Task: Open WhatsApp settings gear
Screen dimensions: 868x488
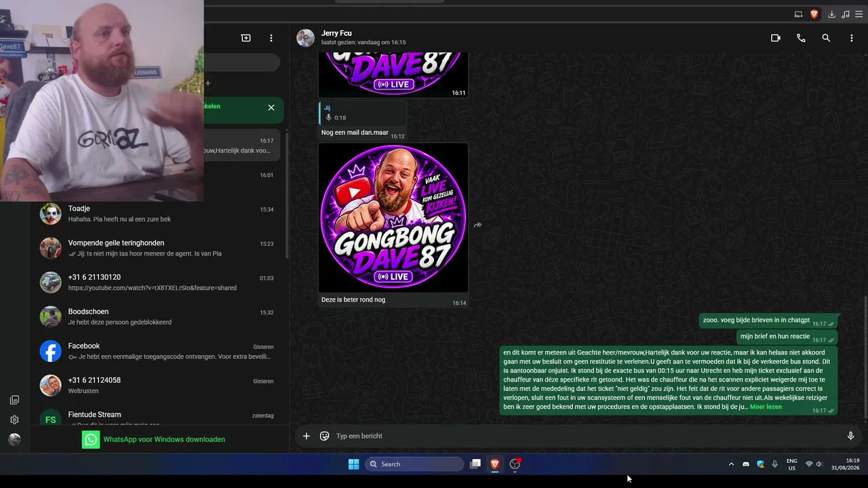Action: [x=14, y=420]
